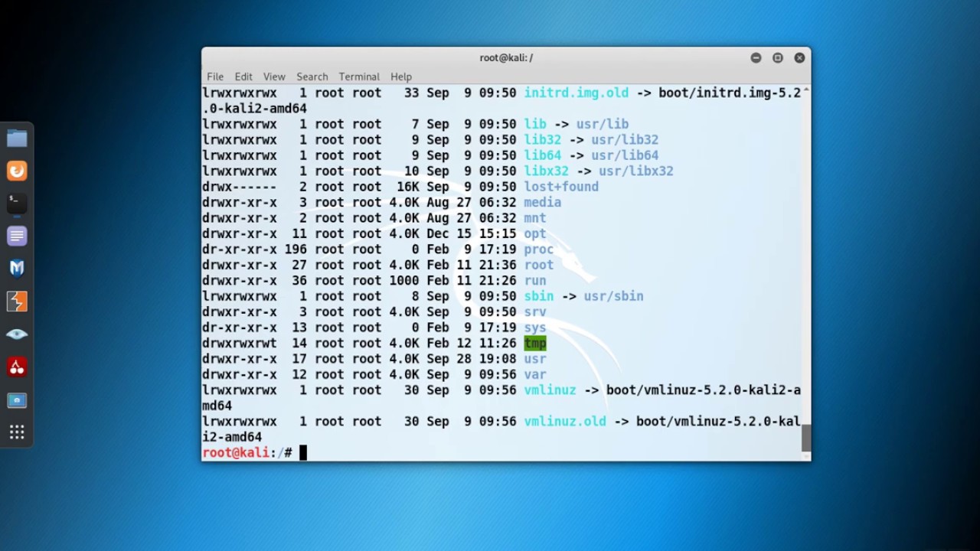
Task: Open the Edit menu in terminal
Action: pos(243,77)
